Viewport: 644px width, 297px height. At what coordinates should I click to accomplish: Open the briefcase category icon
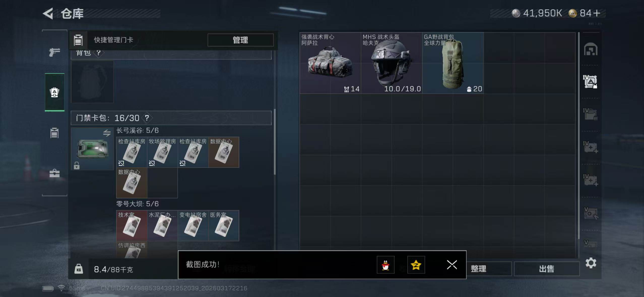pos(54,173)
